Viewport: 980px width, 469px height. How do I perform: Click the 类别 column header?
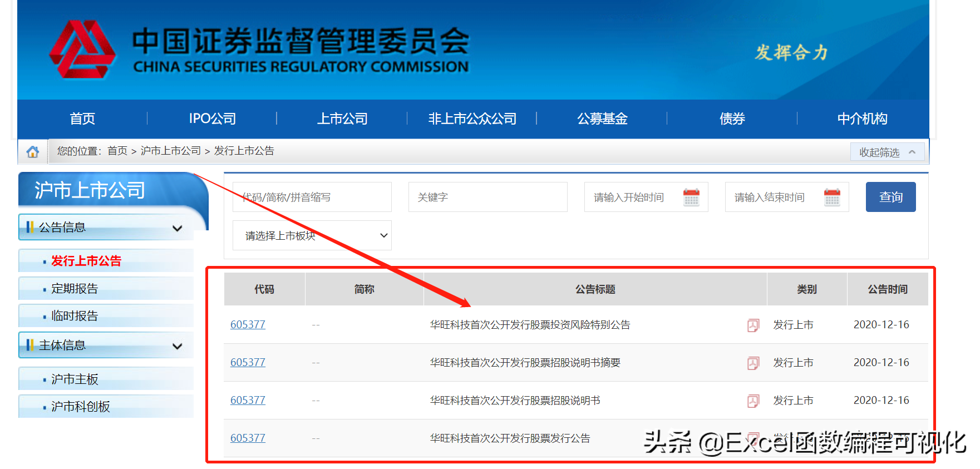[807, 289]
